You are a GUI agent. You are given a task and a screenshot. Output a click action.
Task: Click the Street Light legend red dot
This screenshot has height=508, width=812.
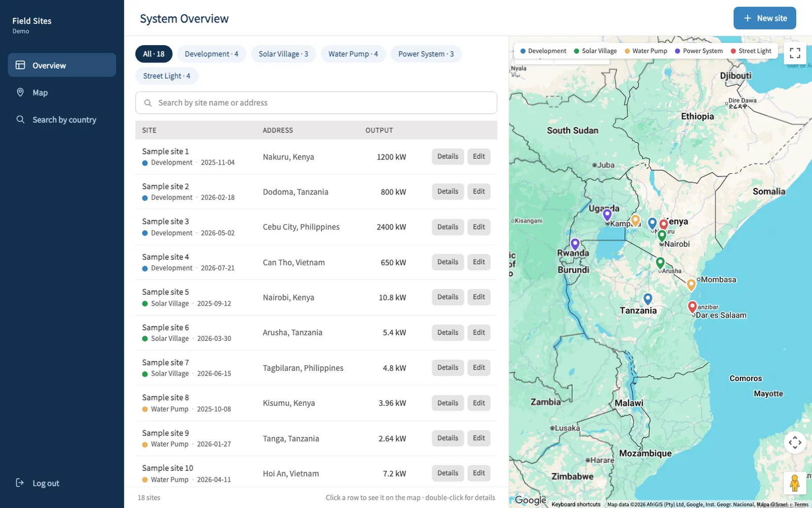coord(733,51)
